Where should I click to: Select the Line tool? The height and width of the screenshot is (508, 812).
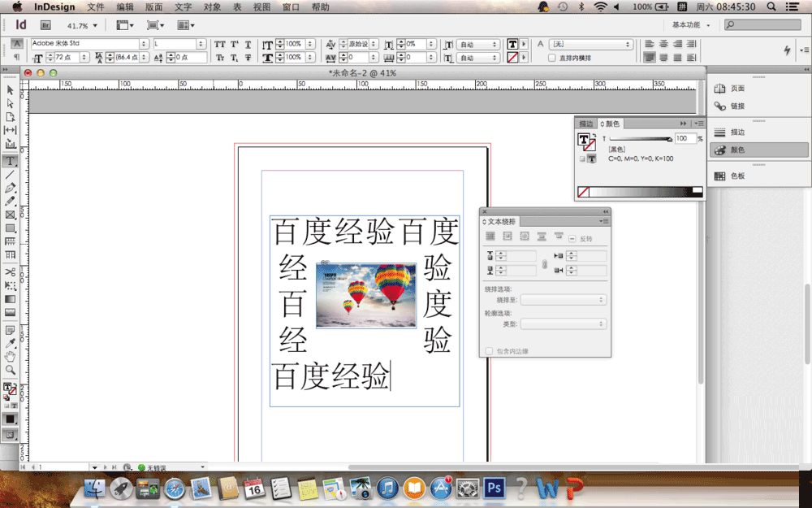(x=10, y=175)
